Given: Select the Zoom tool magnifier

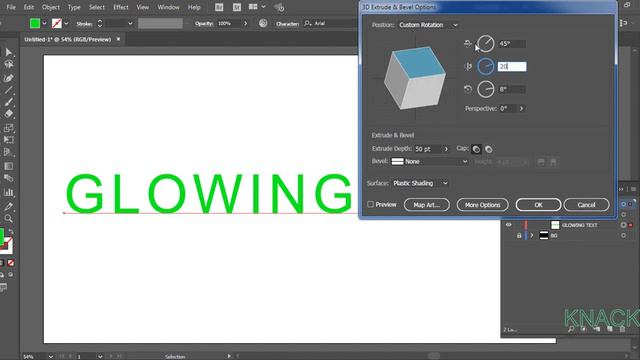Looking at the screenshot, I should point(8,218).
